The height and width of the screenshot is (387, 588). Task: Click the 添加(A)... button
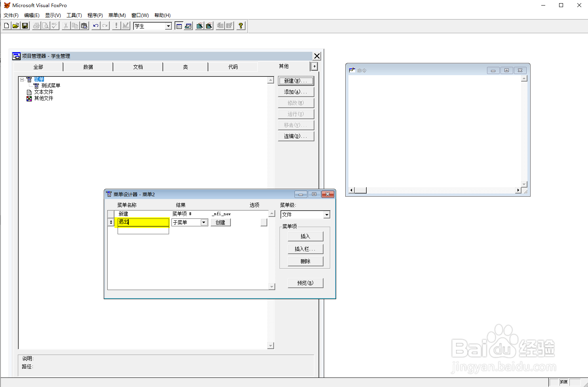(x=296, y=92)
